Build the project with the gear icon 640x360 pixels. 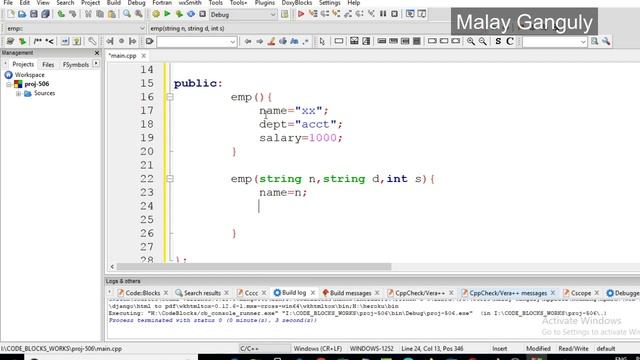pyautogui.click(x=156, y=14)
